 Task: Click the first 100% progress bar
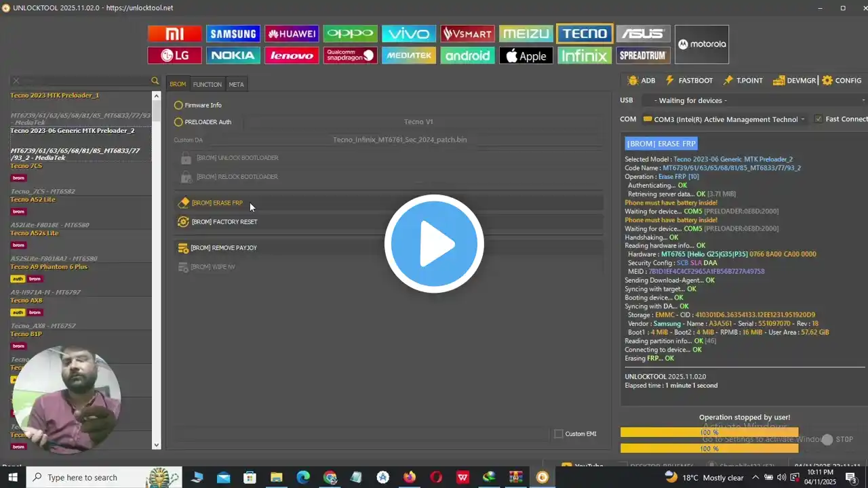[709, 432]
